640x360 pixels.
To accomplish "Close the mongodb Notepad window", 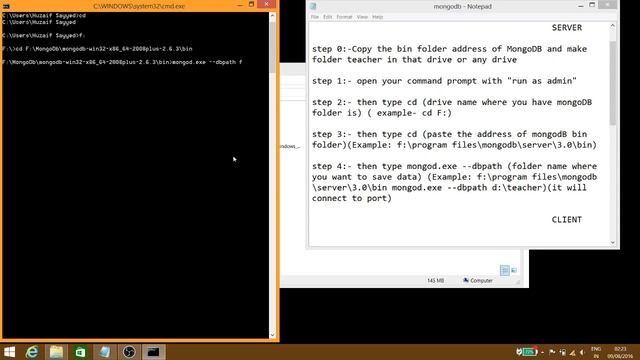I will click(607, 5).
